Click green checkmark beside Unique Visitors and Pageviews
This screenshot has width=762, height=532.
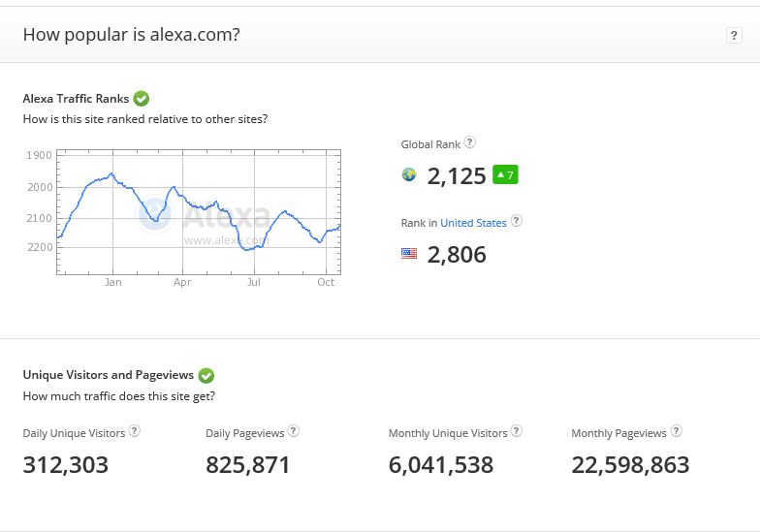tap(206, 375)
